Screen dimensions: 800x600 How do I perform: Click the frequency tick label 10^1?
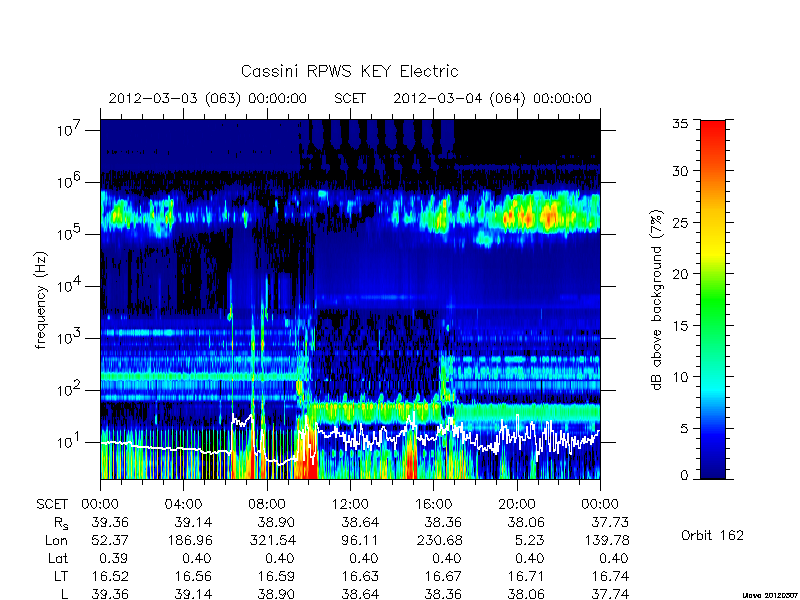point(69,442)
